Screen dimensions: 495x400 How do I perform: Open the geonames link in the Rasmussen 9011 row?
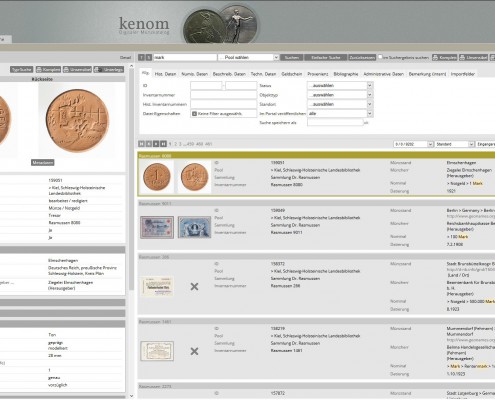471,216
